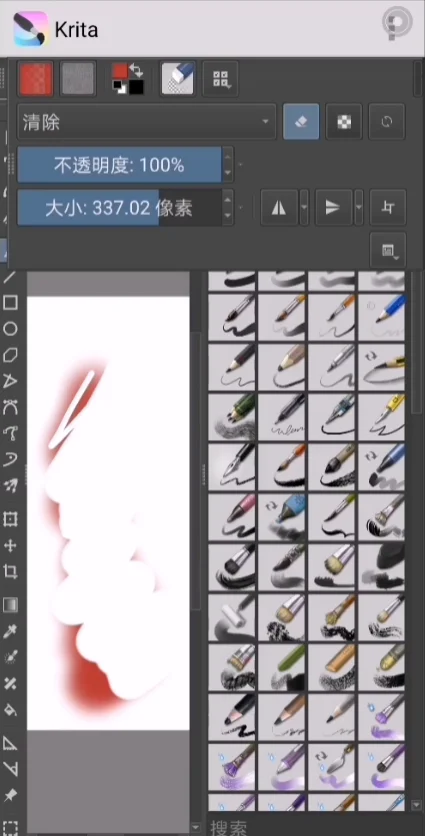Screen dimensions: 425x836
Task: Select the Bezier Curve tool
Action: (x=10, y=407)
